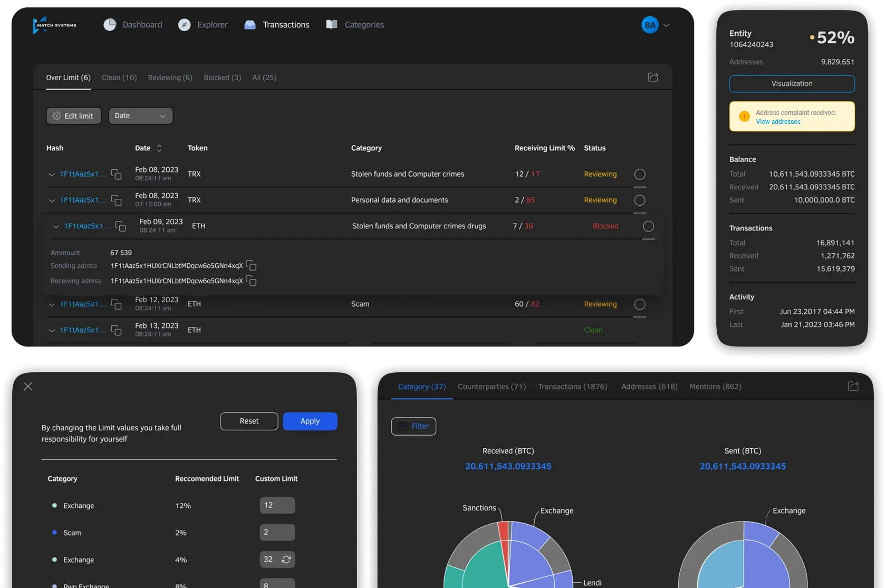Open the View addresses link
Viewport: 886px width, 588px height.
coord(778,122)
